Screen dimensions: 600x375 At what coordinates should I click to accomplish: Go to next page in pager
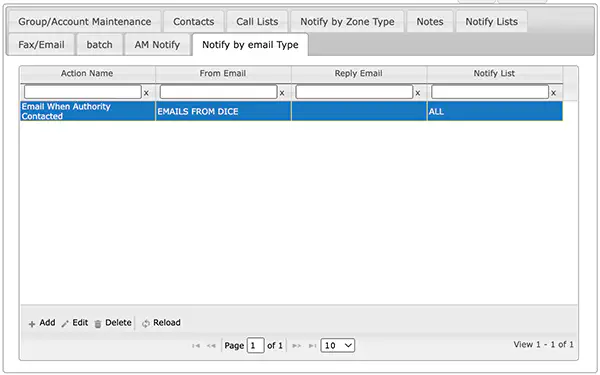tap(297, 346)
